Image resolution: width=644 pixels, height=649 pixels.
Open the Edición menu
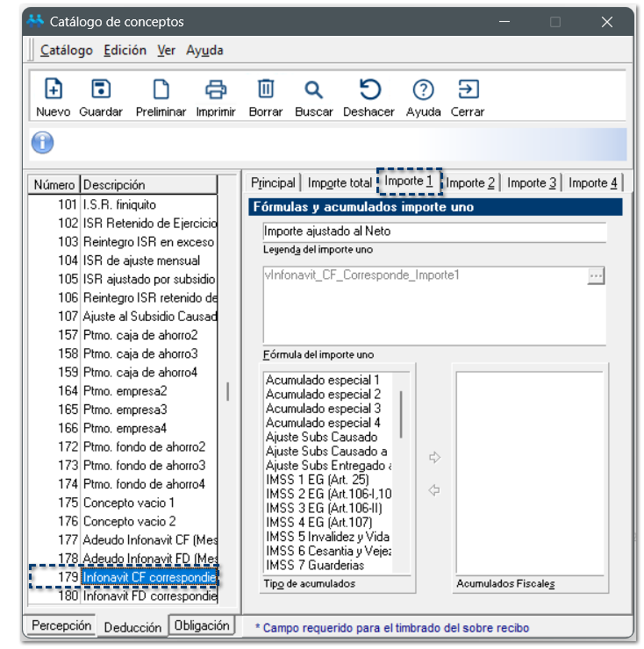(x=125, y=50)
